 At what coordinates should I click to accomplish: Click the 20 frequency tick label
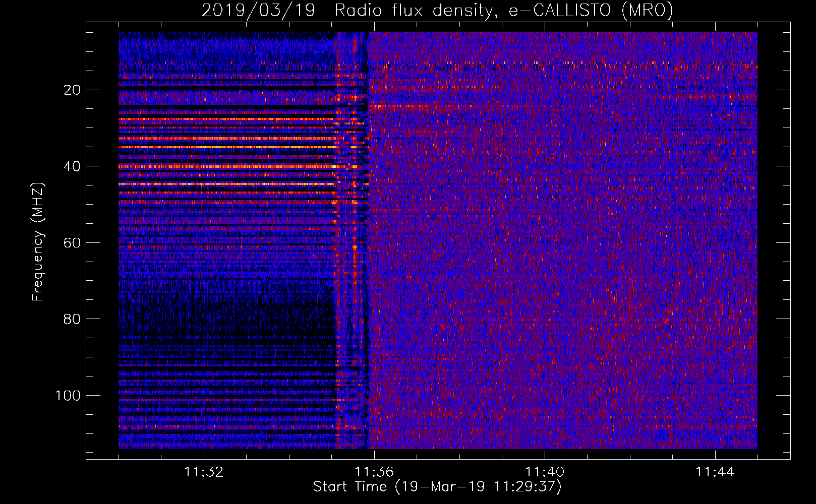click(x=73, y=90)
